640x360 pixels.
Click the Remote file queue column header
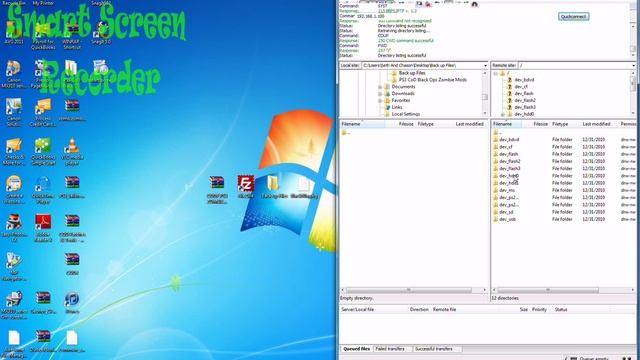(x=444, y=310)
